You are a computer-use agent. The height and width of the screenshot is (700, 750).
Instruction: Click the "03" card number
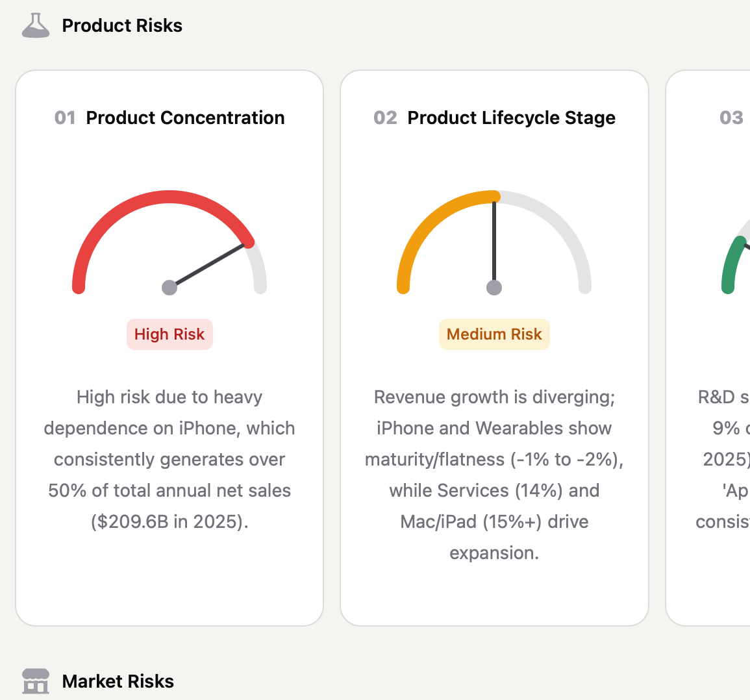coord(731,118)
